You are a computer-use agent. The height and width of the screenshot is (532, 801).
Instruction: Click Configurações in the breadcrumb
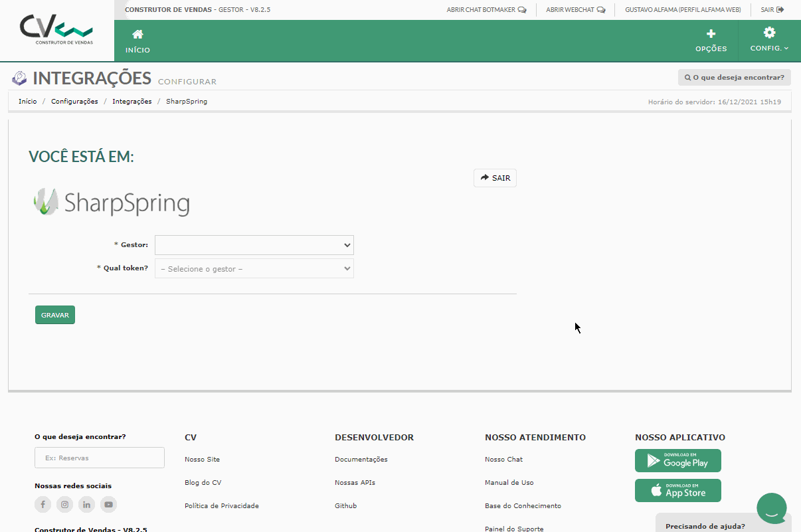[x=74, y=102]
